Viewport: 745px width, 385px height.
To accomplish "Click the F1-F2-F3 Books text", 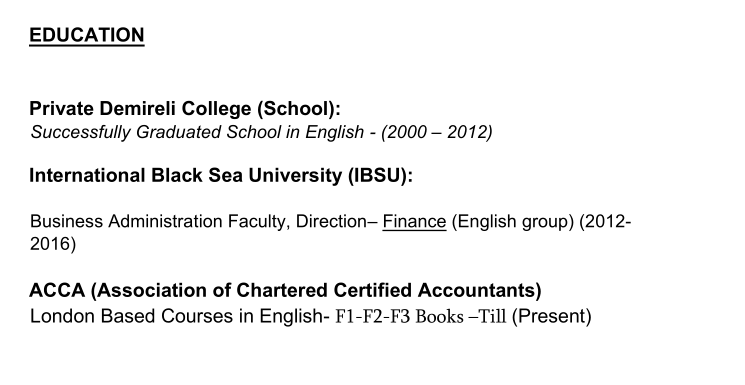I will point(399,317).
